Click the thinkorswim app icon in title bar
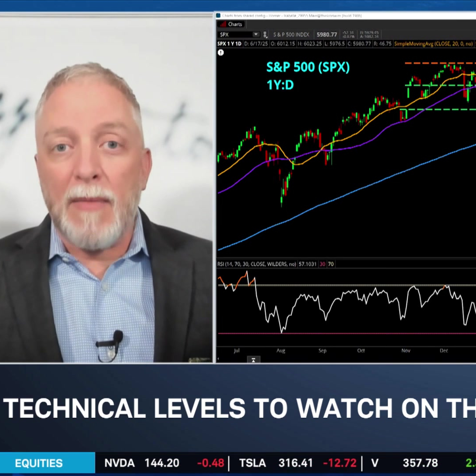Image resolution: width=476 pixels, height=476 pixels. click(218, 16)
